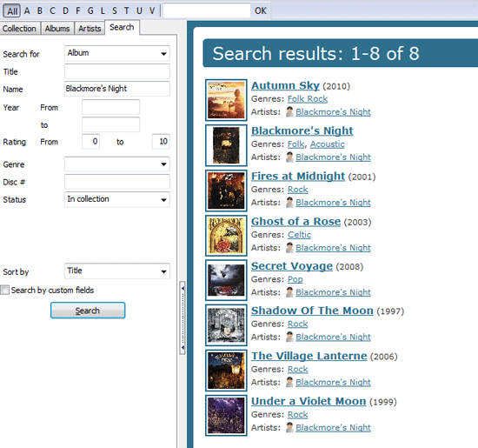Filter by letter T
This screenshot has width=478, height=448.
(x=127, y=11)
